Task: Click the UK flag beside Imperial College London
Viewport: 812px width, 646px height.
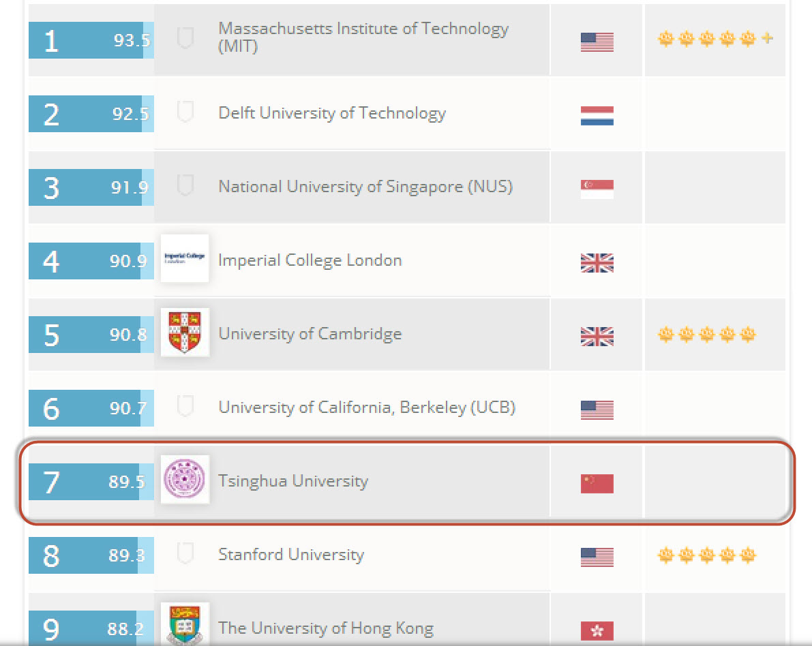Action: (x=597, y=263)
